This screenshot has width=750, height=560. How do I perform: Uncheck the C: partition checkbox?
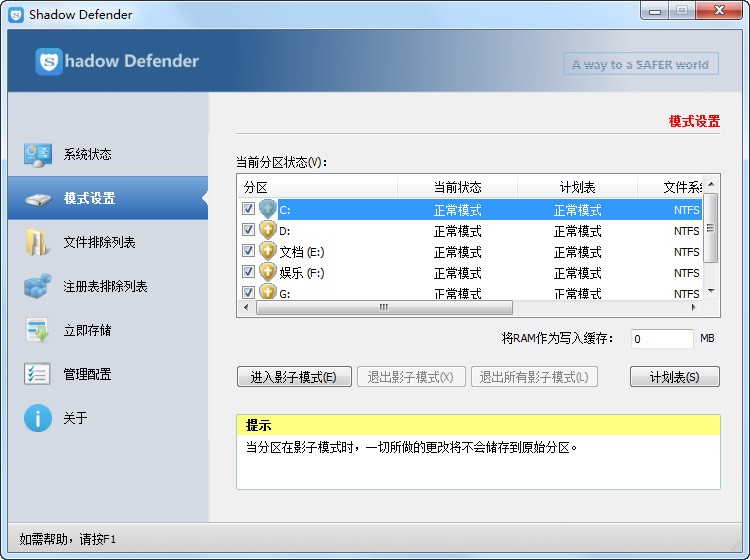point(248,209)
